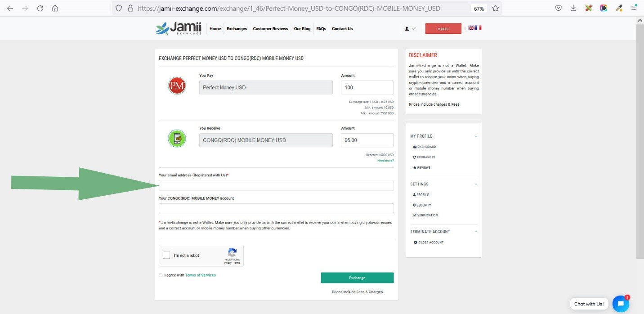Go back to previous page

pos(10,8)
